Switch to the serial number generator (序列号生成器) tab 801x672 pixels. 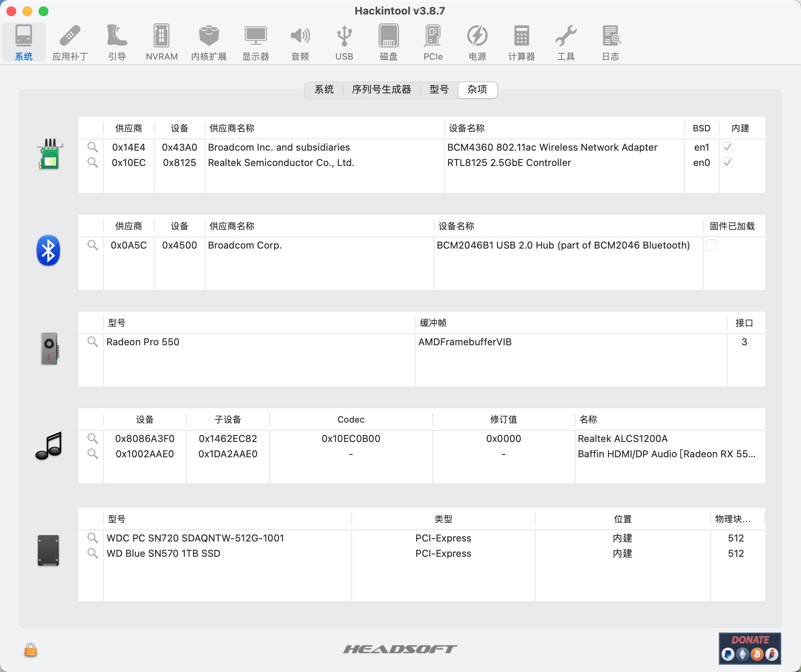381,89
